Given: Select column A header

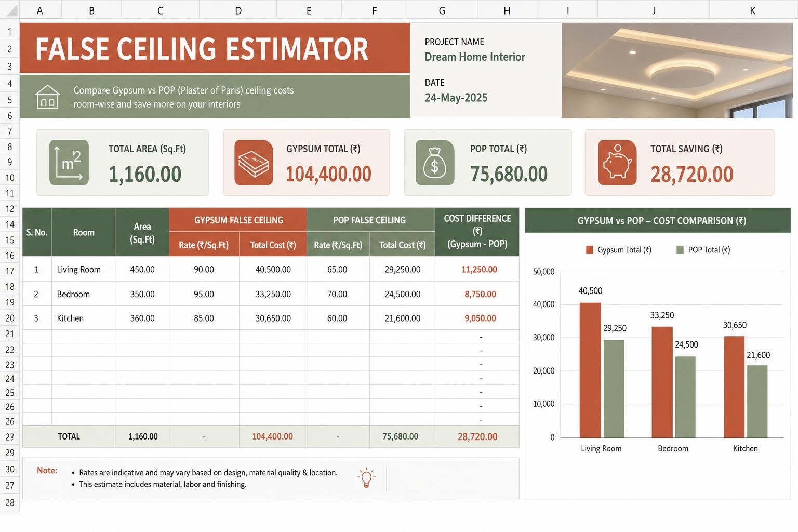Looking at the screenshot, I should 39,10.
